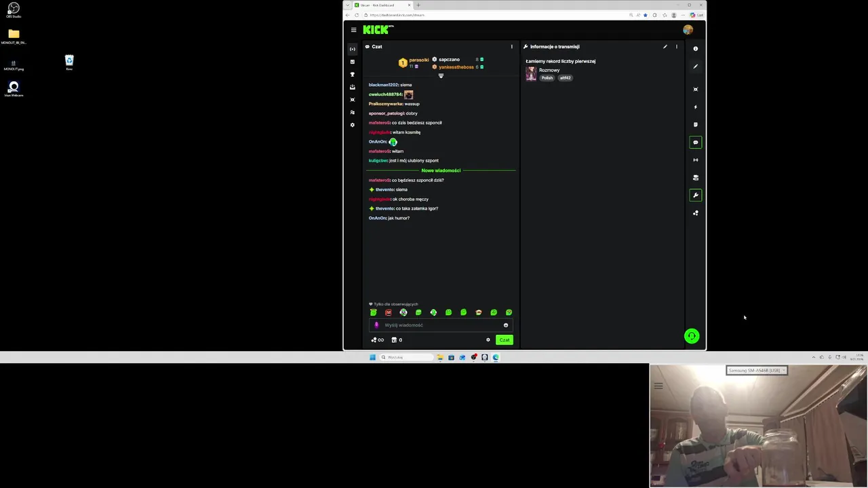
Task: Open the hamburger menu next to KICK logo
Action: click(x=353, y=30)
